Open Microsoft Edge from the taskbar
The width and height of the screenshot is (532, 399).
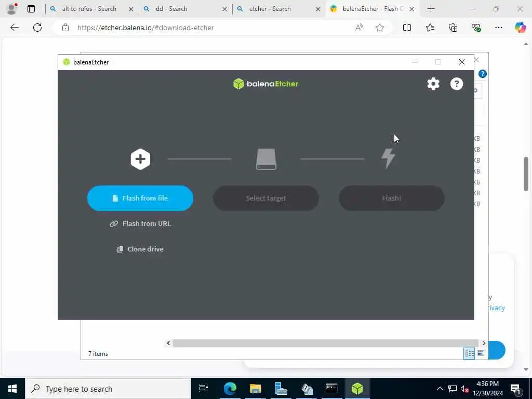point(230,389)
